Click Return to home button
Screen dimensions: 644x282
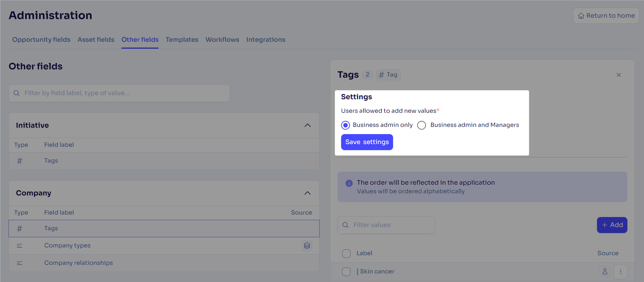[x=606, y=16]
